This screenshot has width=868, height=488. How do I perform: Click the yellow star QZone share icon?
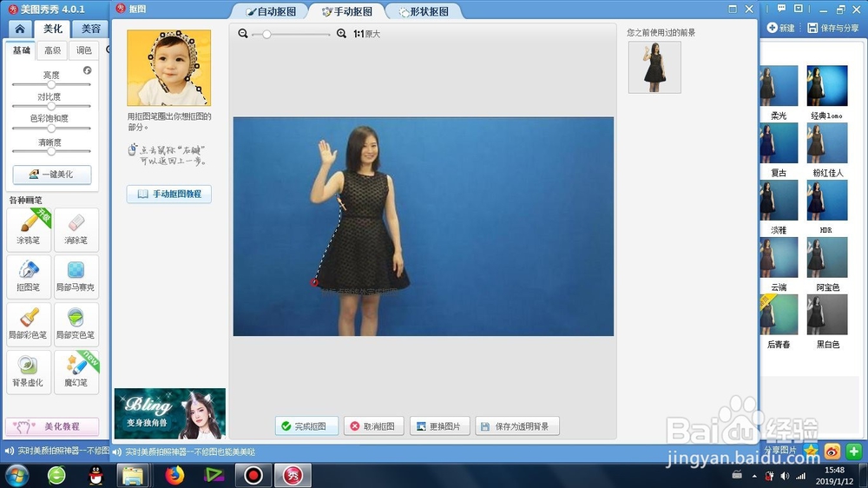(x=811, y=450)
